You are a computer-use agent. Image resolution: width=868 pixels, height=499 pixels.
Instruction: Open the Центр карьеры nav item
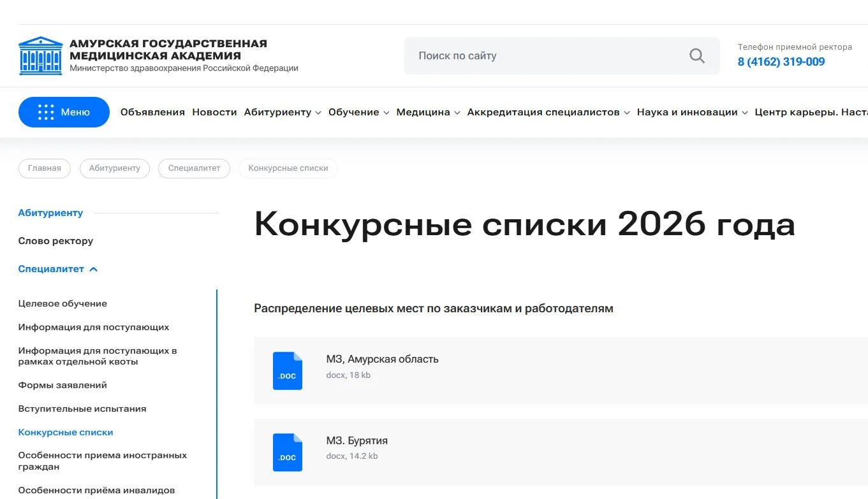[x=811, y=112]
